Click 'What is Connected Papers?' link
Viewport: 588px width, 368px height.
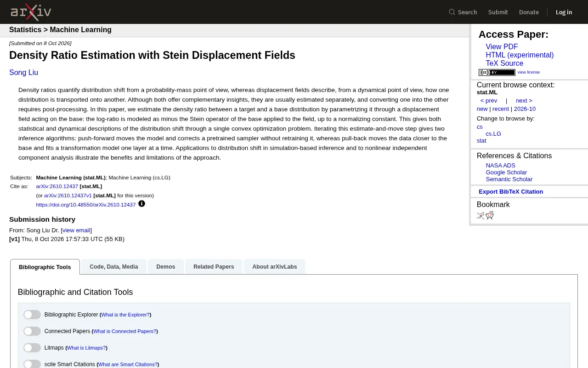124,331
